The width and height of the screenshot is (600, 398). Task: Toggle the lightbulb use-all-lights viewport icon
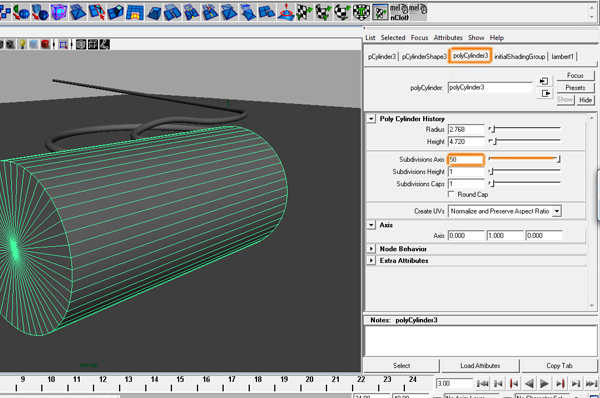23,44
